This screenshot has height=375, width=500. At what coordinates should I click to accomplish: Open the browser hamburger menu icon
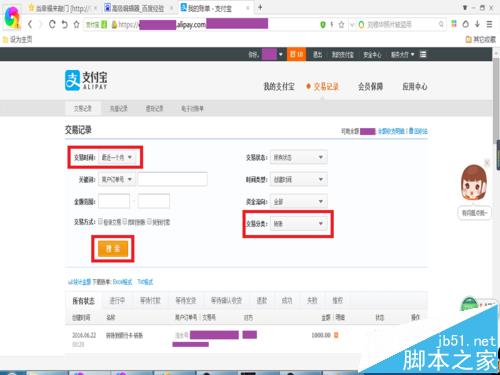(x=489, y=24)
